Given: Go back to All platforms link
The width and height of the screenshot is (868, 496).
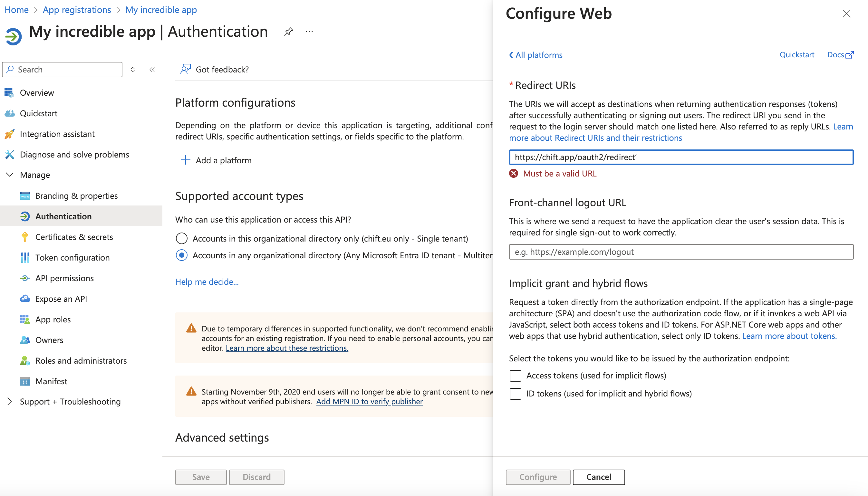Looking at the screenshot, I should coord(536,55).
